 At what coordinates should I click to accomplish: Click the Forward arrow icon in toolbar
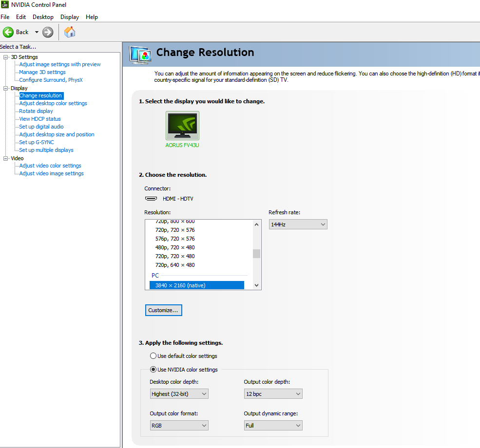point(48,32)
